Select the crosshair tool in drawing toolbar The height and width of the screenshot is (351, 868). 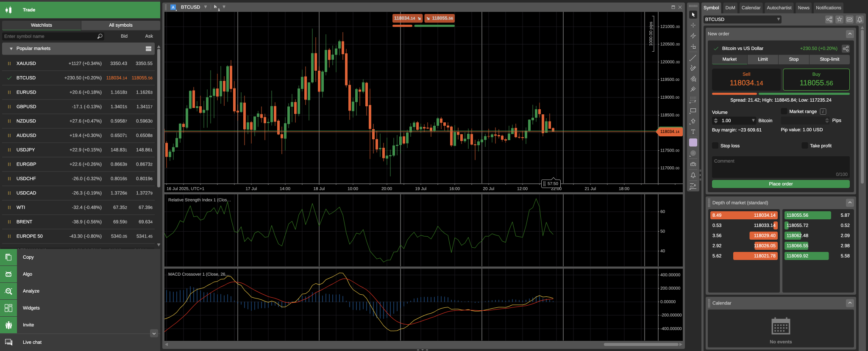(x=693, y=25)
